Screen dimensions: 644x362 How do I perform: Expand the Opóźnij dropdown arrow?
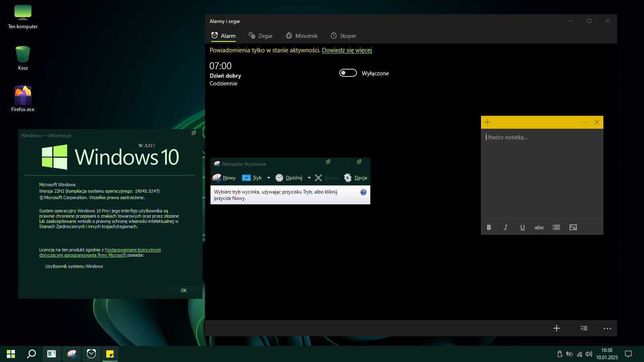coord(309,178)
